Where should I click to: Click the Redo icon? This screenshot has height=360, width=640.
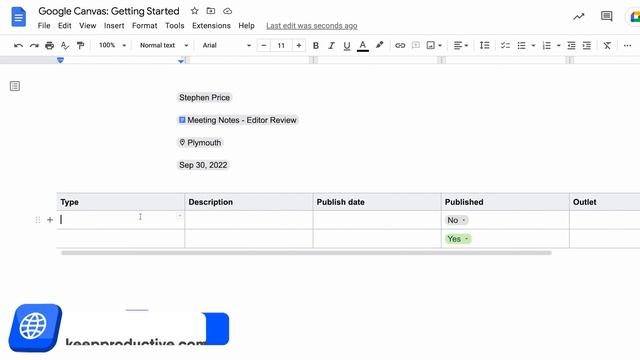click(x=34, y=45)
